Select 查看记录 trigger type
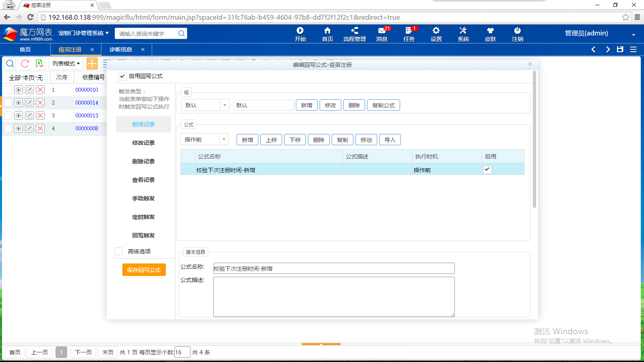This screenshot has height=362, width=644. click(143, 180)
